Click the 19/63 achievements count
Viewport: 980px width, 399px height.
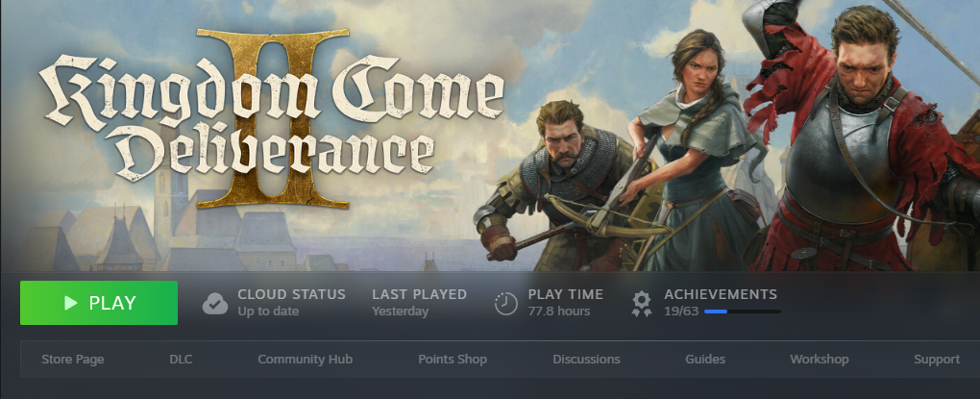(681, 311)
